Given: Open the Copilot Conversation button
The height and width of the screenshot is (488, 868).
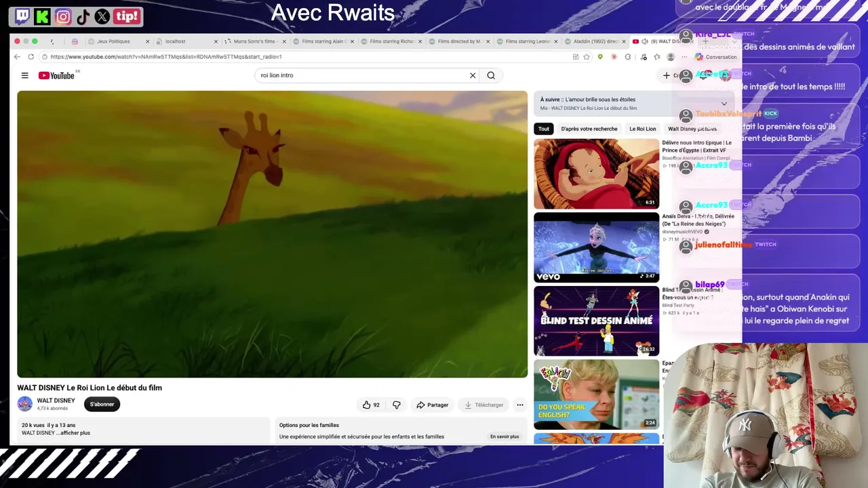Looking at the screenshot, I should click(716, 57).
